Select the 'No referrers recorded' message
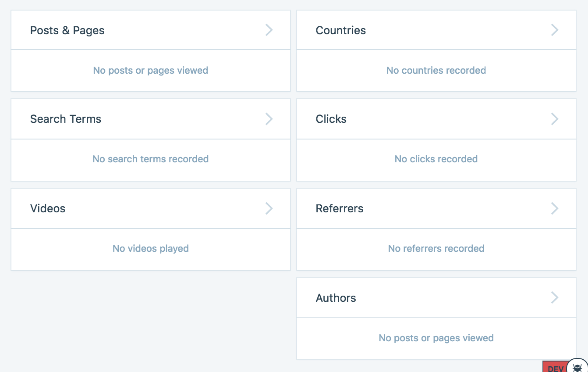The image size is (588, 372). 436,248
